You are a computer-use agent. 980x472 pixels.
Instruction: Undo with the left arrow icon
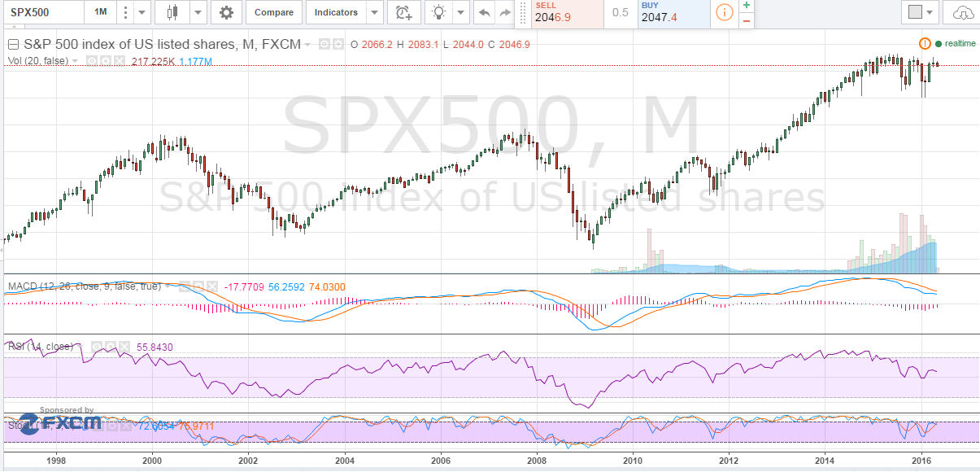pyautogui.click(x=485, y=12)
